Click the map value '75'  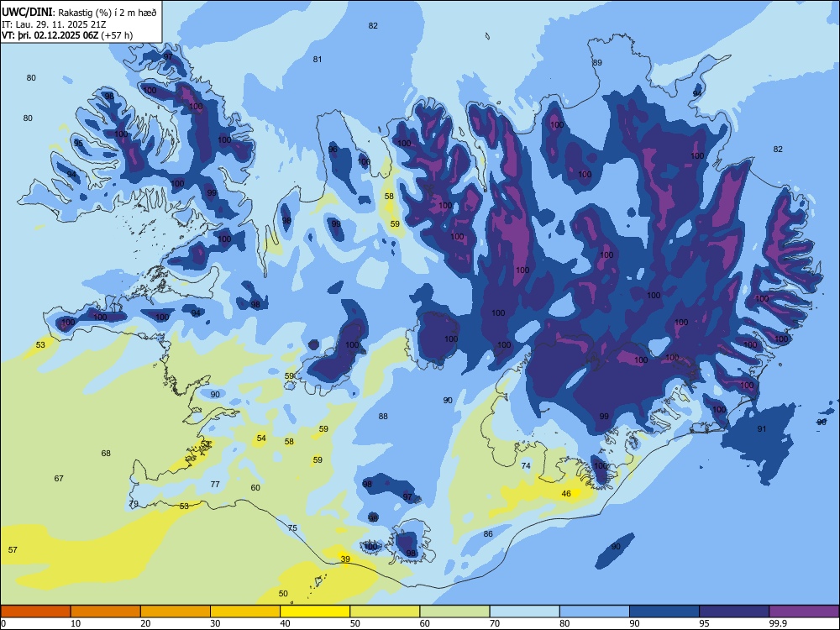point(292,528)
